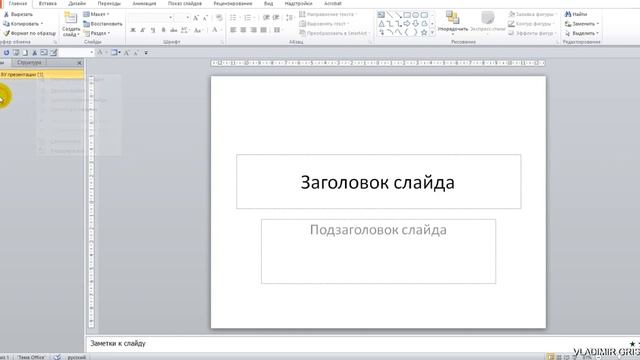Open the font size combo box
This screenshot has width=640, height=360.
[182, 18]
